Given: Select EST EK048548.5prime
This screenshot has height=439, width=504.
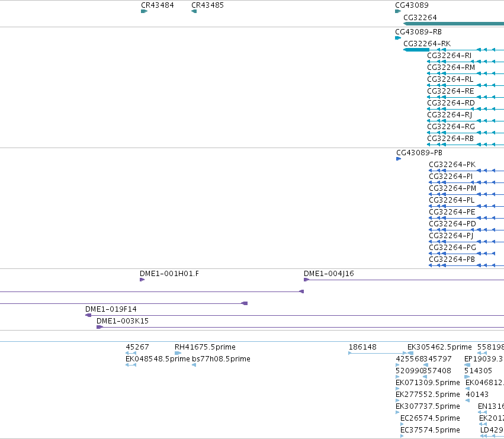Looking at the screenshot, I should (x=158, y=359).
